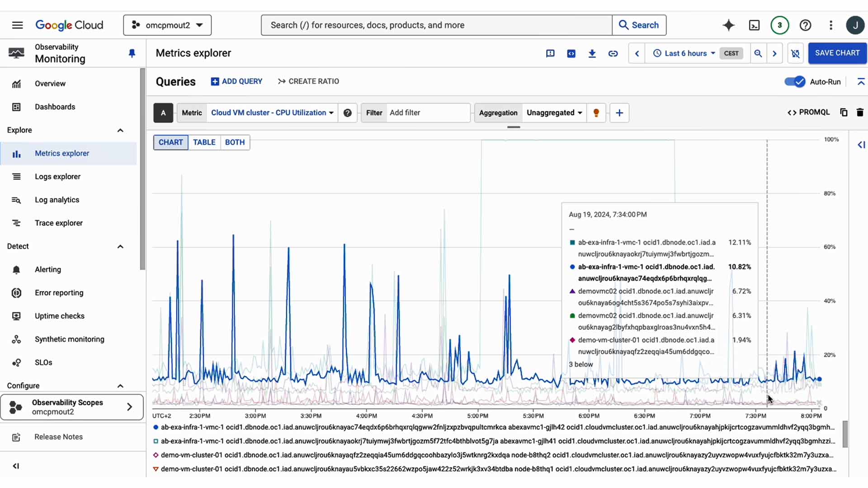Image resolution: width=868 pixels, height=488 pixels.
Task: Switch to the TABLE view tab
Action: pyautogui.click(x=204, y=142)
